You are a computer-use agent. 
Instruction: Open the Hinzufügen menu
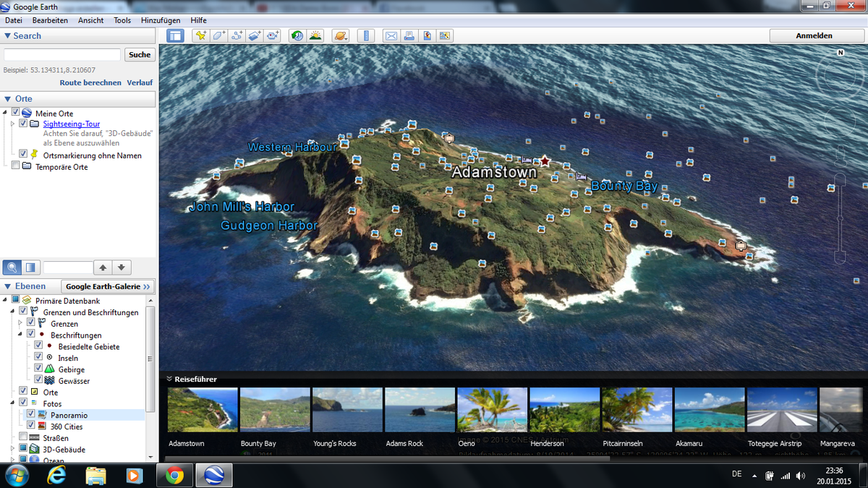pyautogui.click(x=161, y=20)
